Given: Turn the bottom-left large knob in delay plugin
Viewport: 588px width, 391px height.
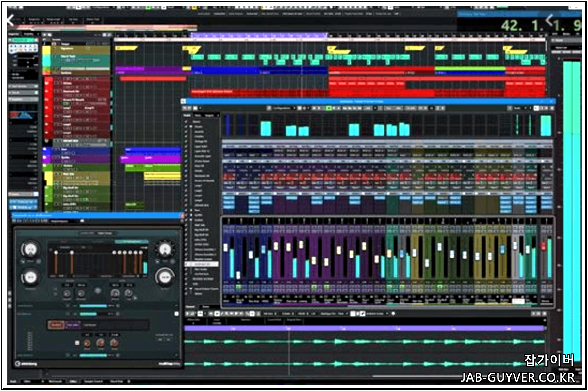Looking at the screenshot, I should click(30, 277).
